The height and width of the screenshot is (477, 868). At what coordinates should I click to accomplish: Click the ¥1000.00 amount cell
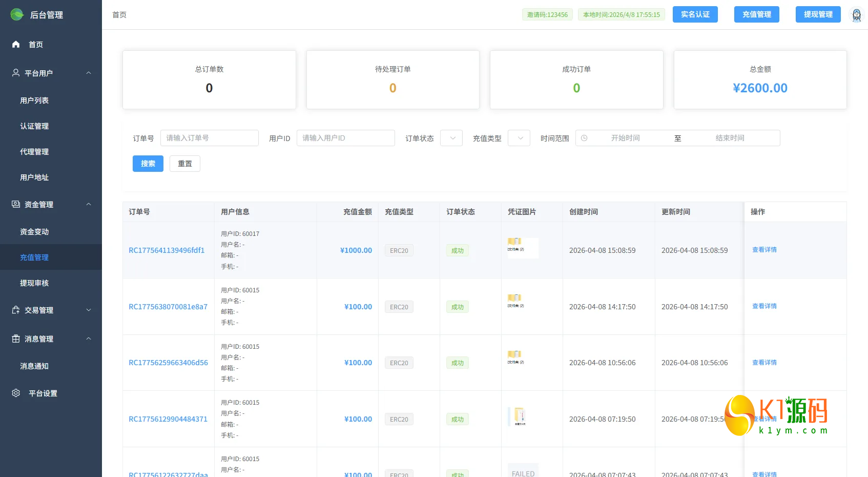(x=356, y=250)
